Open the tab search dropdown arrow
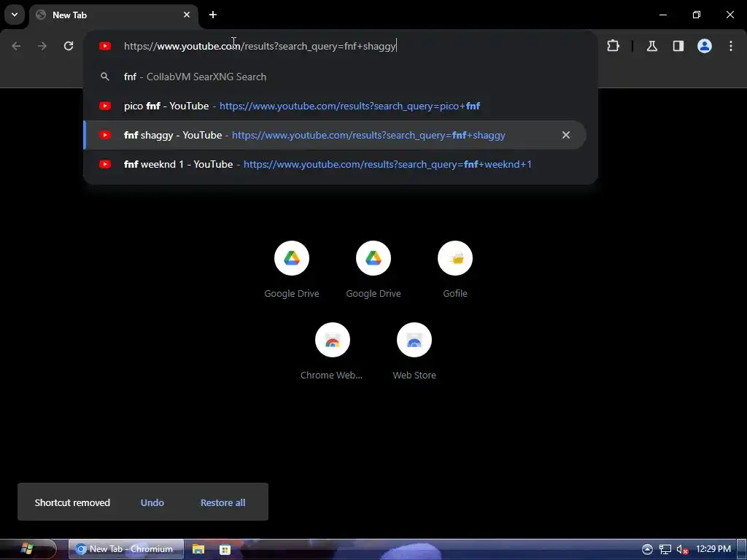This screenshot has height=560, width=747. pos(15,15)
